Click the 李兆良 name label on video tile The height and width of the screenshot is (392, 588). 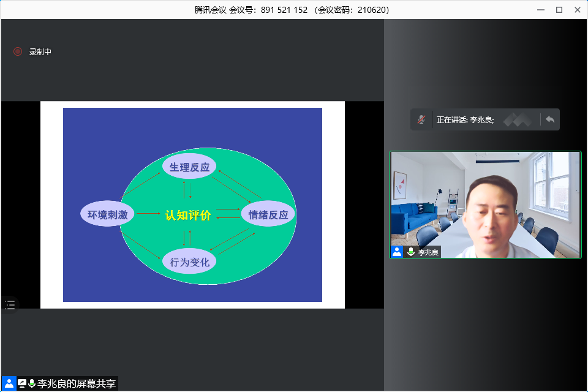point(428,252)
